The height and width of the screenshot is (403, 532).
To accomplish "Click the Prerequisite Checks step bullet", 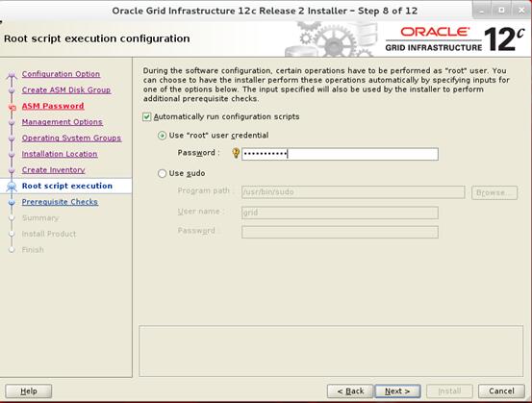I will [x=12, y=202].
